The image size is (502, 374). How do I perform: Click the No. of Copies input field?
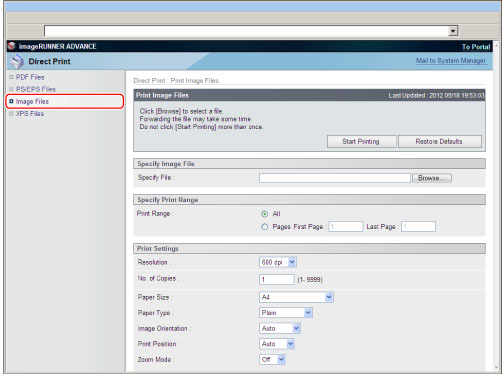click(277, 279)
